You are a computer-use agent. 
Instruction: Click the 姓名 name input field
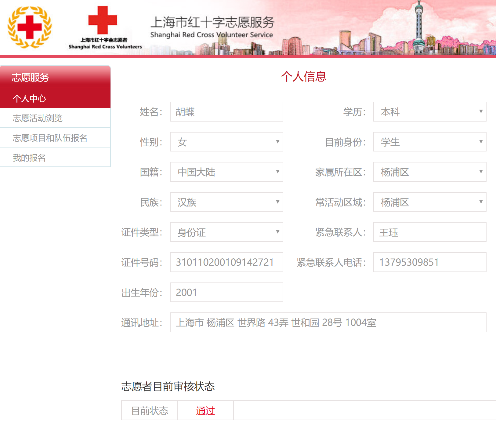(x=226, y=112)
